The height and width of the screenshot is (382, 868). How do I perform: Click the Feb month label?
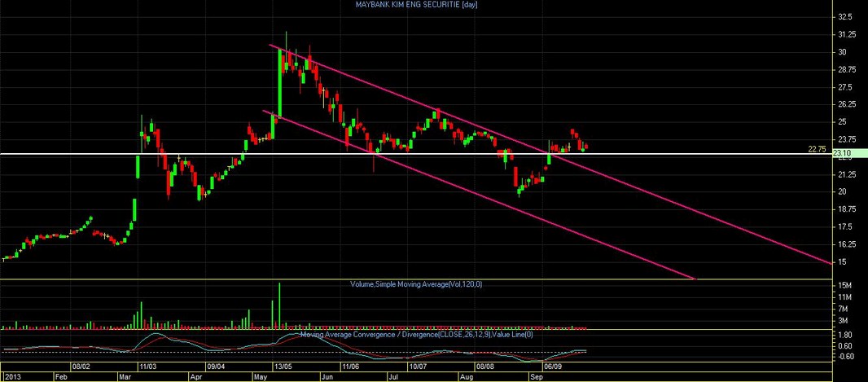point(60,376)
